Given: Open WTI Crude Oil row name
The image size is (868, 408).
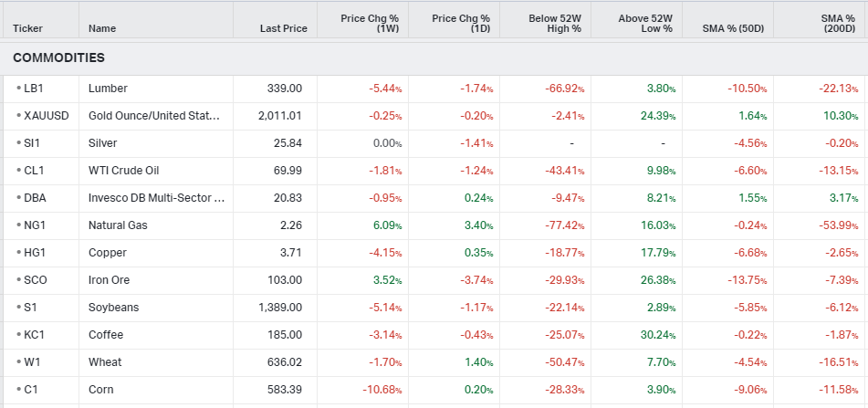Looking at the screenshot, I should point(123,171).
